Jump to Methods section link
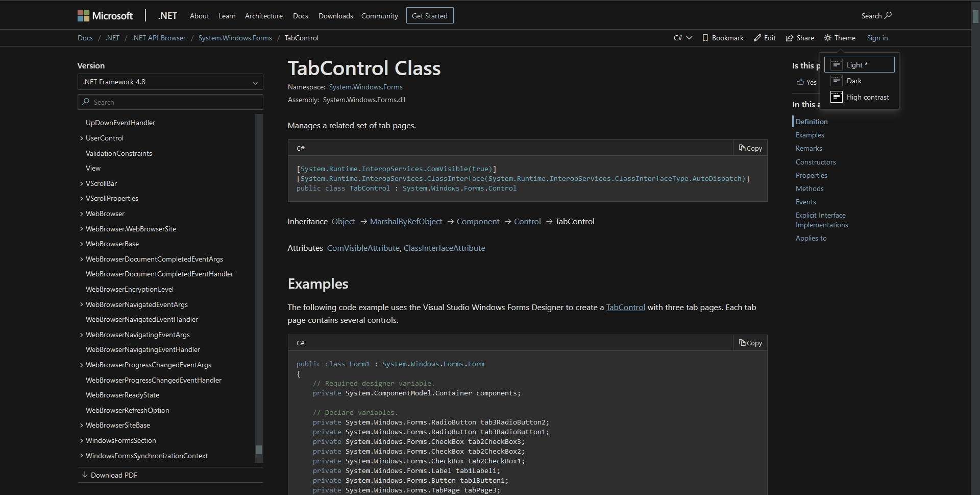The height and width of the screenshot is (495, 980). [810, 188]
